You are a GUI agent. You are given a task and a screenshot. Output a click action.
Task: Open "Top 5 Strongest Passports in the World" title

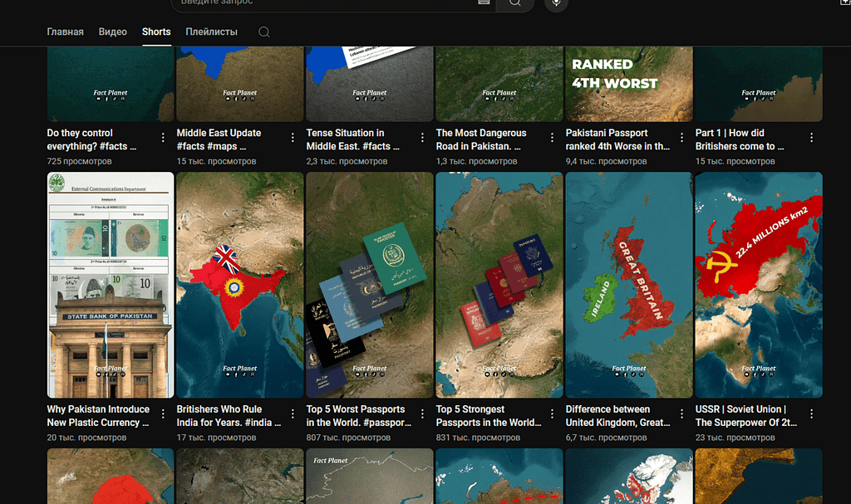coord(489,415)
